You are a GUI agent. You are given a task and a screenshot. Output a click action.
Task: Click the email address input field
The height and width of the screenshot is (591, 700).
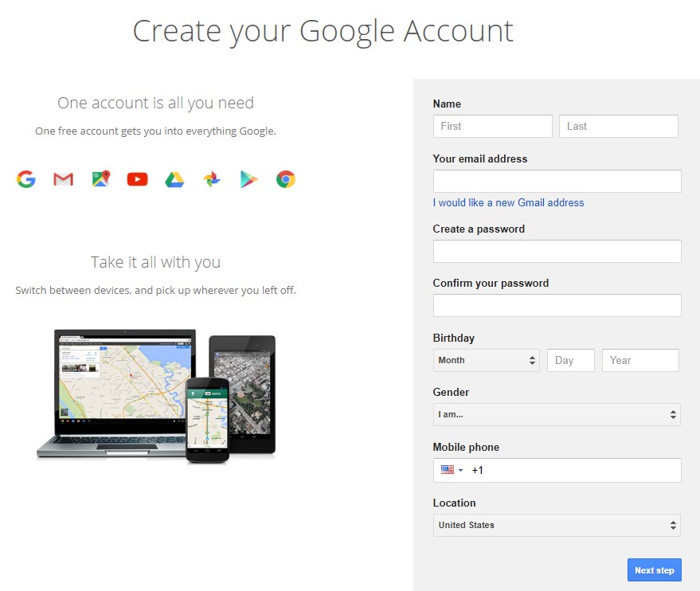coord(557,182)
